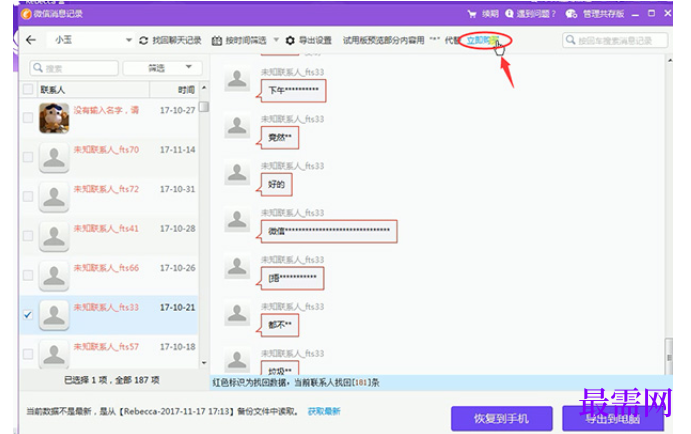Open the calendar icon for 按时间筛选
Image resolution: width=691 pixels, height=434 pixels.
tap(216, 41)
